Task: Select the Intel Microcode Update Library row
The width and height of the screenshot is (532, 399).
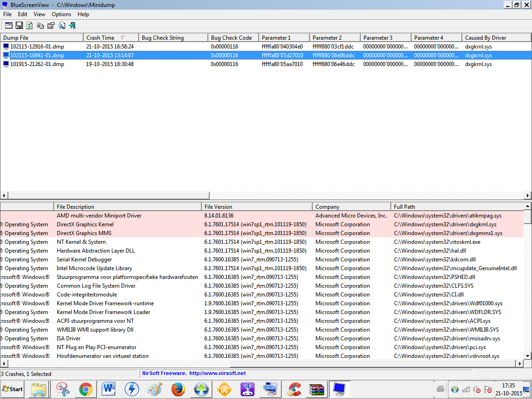Action: (x=262, y=268)
